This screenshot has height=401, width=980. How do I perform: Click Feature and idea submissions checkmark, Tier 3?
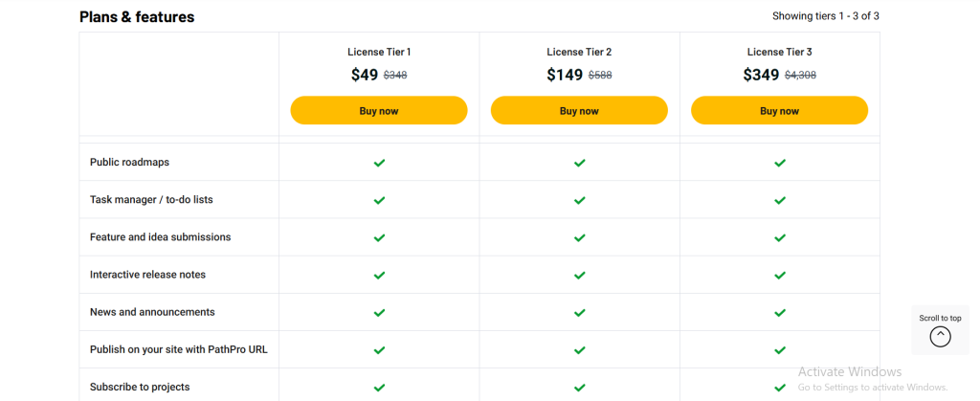pyautogui.click(x=779, y=237)
